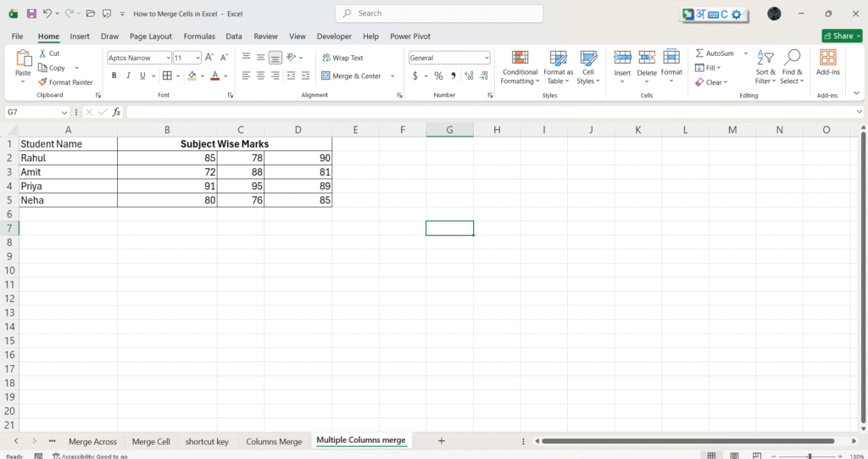Increase indent in Alignment group
Screen dimensions: 868x459
[305, 76]
